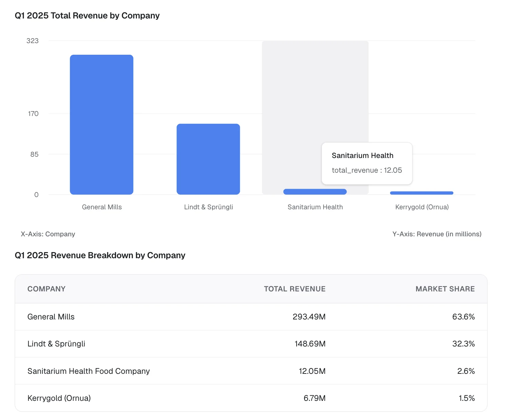Screen dimensions: 505x420
Task: Click the 293.49M revenue value
Action: [309, 317]
